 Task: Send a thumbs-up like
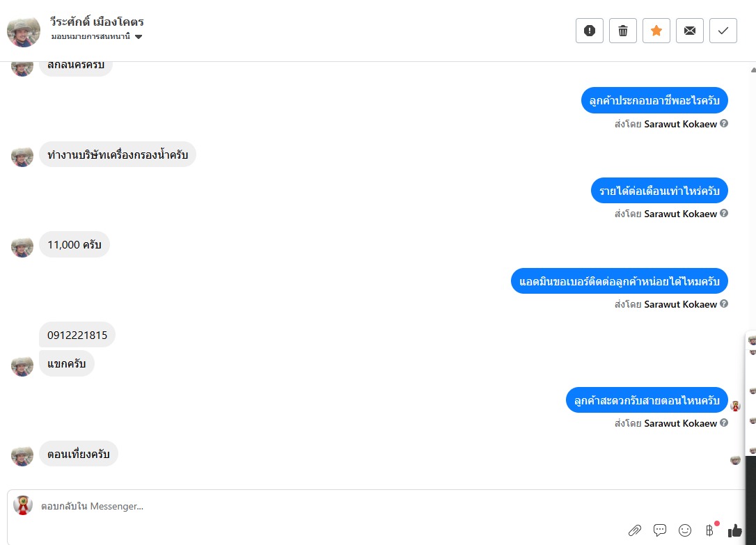(x=735, y=530)
